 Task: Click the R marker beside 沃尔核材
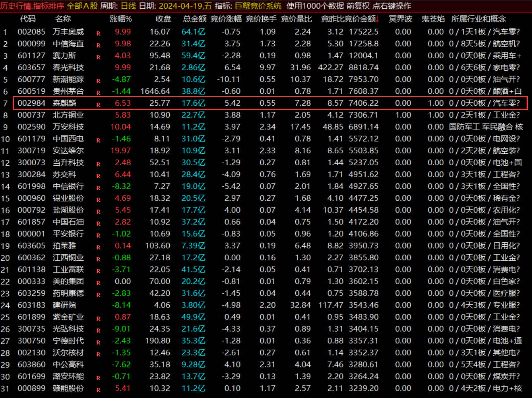[98, 355]
